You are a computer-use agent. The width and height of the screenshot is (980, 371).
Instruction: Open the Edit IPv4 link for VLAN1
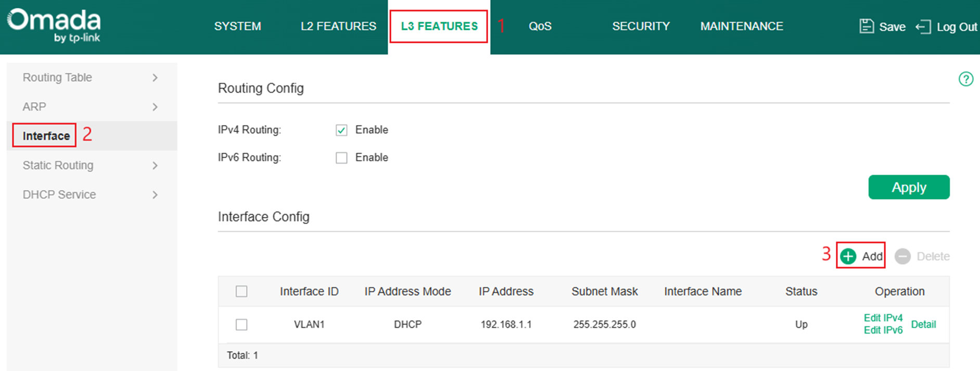(x=883, y=318)
